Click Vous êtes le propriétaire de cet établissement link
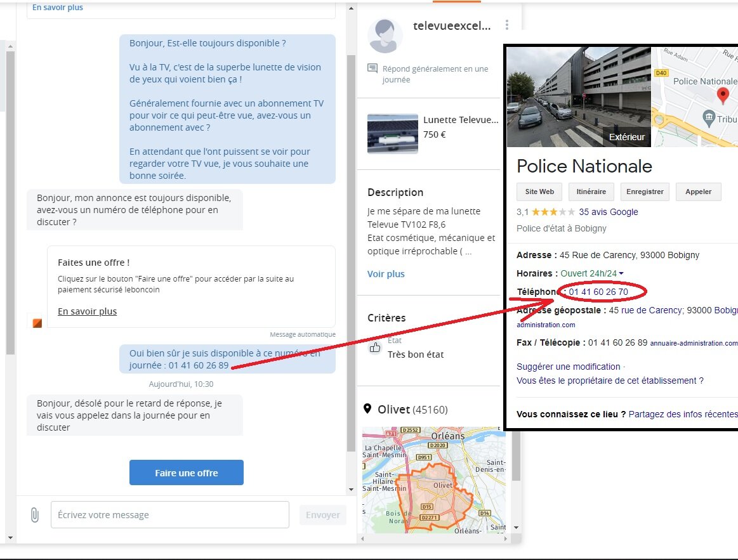The width and height of the screenshot is (738, 560). point(610,381)
